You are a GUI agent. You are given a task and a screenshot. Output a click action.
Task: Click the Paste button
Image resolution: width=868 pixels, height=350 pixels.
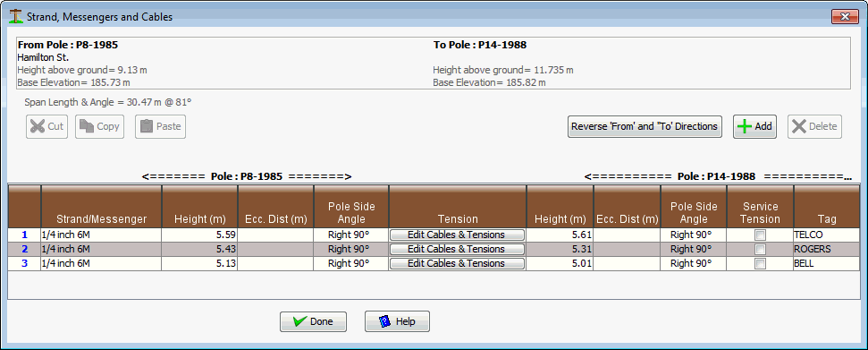pyautogui.click(x=161, y=126)
